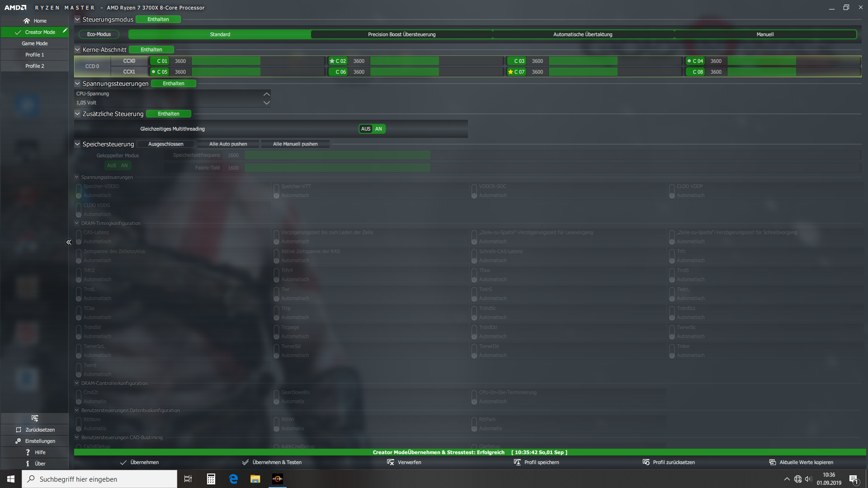868x488 pixels.
Task: Click Profil speichern save icon
Action: [517, 462]
